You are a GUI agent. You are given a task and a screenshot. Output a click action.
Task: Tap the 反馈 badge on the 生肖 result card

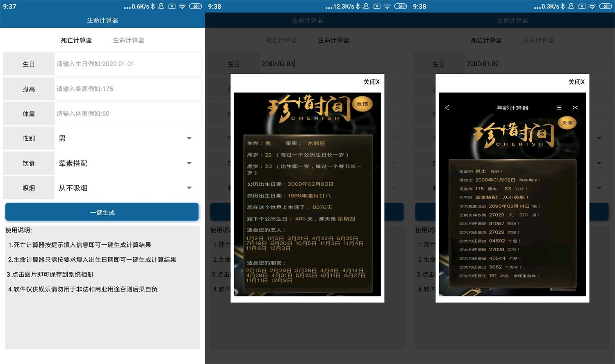pos(362,104)
